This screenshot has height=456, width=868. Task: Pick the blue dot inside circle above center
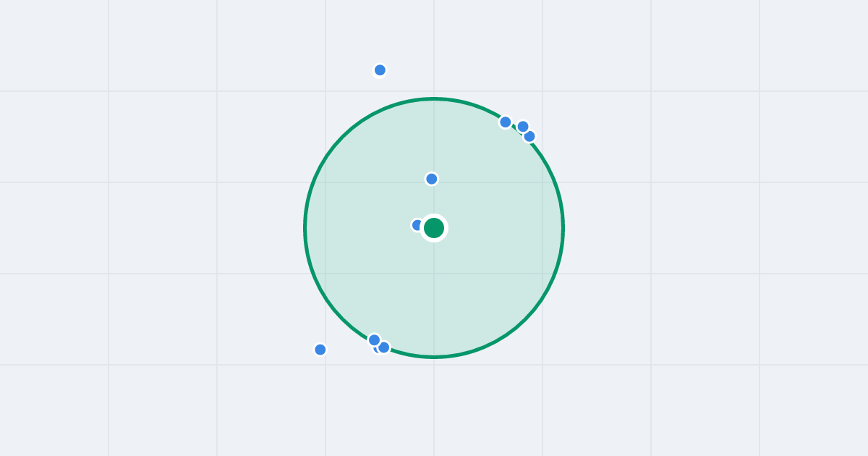pyautogui.click(x=432, y=179)
